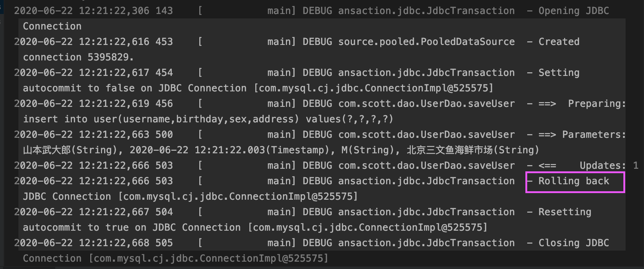The width and height of the screenshot is (644, 269).
Task: Click the "Preparing:" label in saveUser log
Action: pos(597,104)
